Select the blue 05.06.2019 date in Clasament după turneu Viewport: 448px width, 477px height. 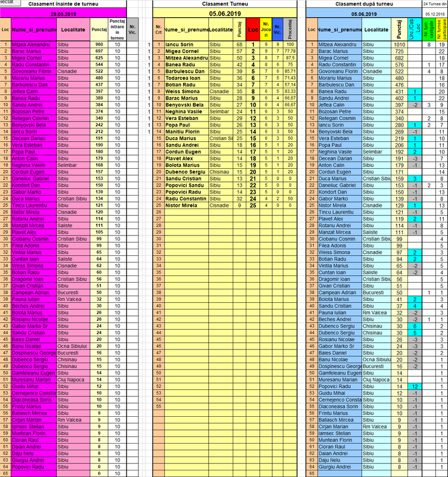(x=364, y=14)
